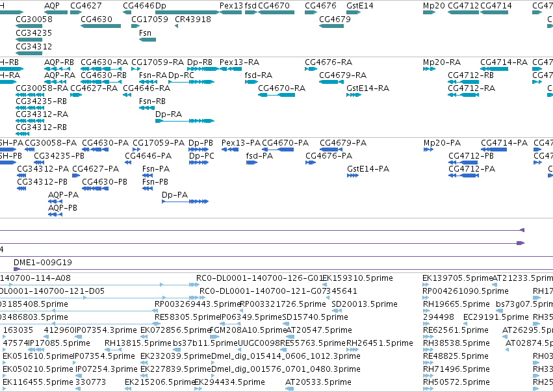Select the CG4670-RA transcript label
This screenshot has width=553, height=392.
(x=282, y=88)
